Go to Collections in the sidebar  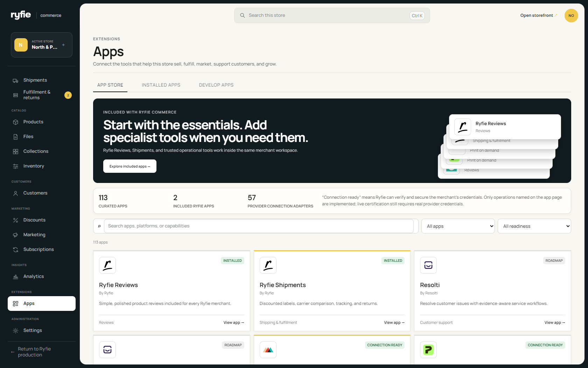(42, 151)
